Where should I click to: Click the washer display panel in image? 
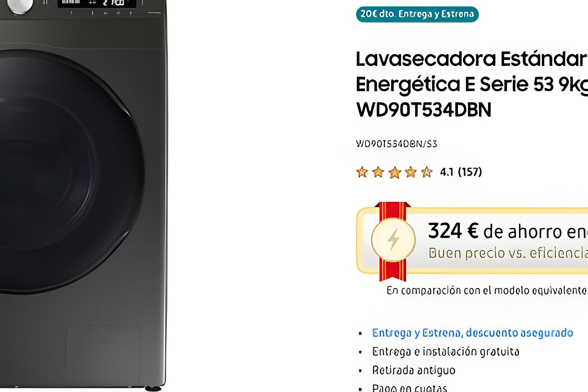pyautogui.click(x=97, y=4)
